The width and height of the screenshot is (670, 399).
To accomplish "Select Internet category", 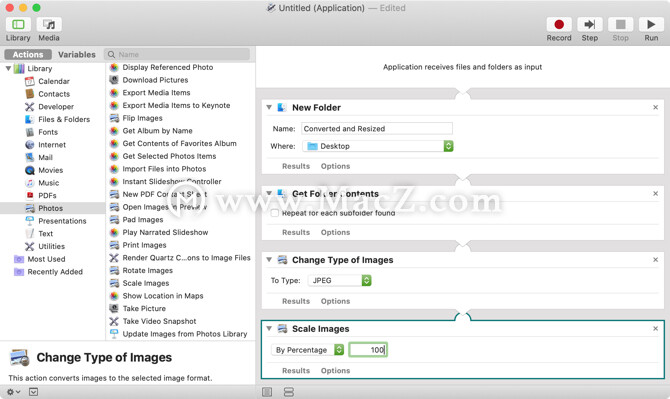I will [52, 145].
